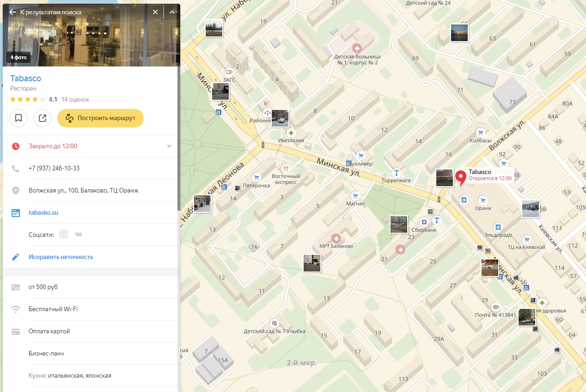
Task: Click the от 500 руб price row
Action: click(x=91, y=287)
